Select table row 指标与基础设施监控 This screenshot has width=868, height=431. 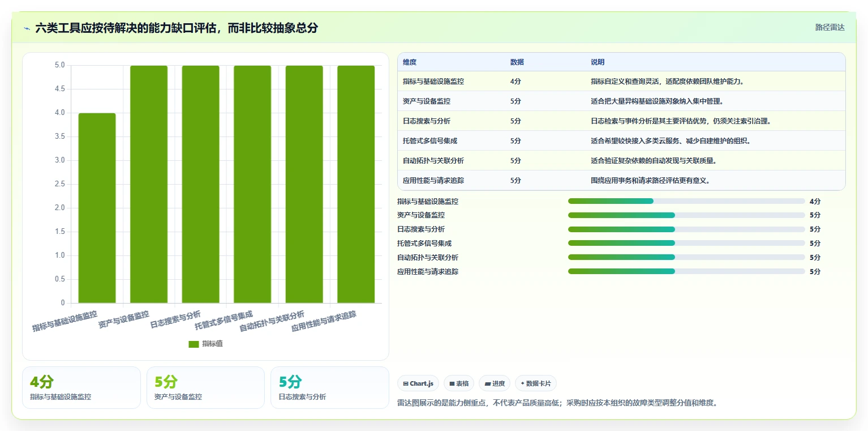tap(621, 81)
